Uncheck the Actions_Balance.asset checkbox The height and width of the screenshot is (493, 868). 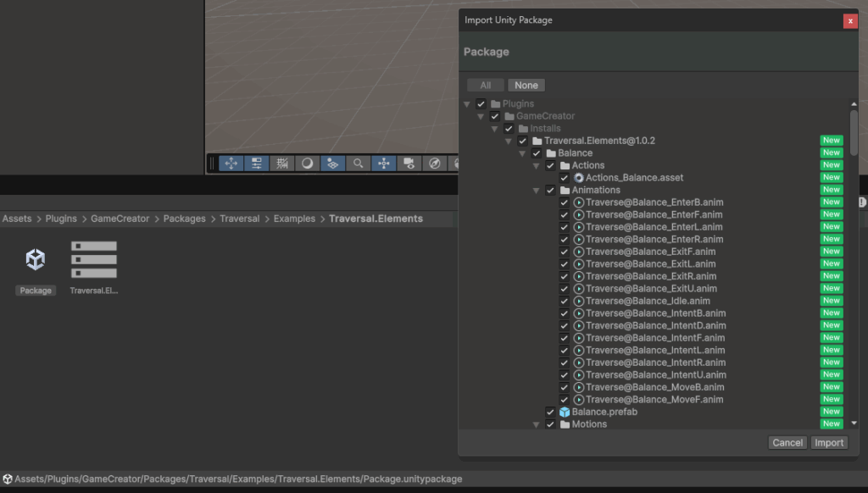point(564,178)
